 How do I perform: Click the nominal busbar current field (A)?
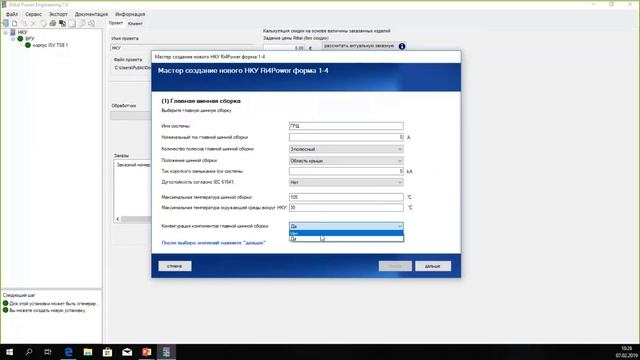pos(346,137)
